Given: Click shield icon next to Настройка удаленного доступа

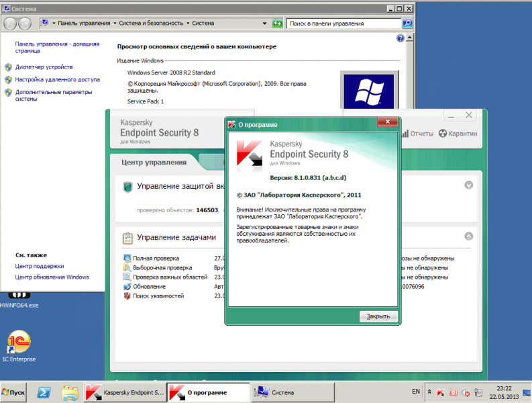Looking at the screenshot, I should [x=9, y=80].
